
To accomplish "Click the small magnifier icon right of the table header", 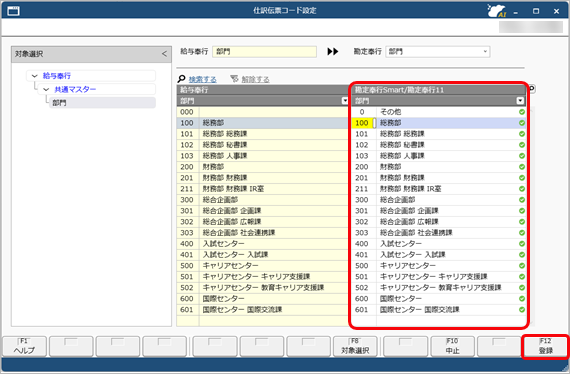I will 532,89.
